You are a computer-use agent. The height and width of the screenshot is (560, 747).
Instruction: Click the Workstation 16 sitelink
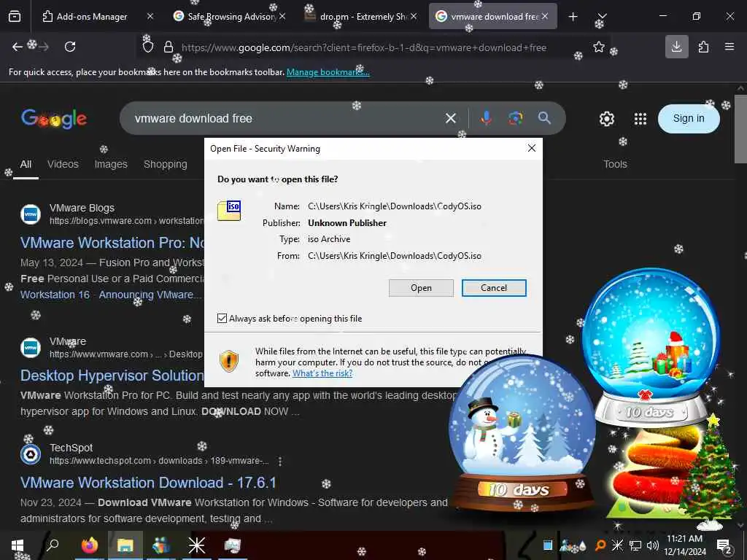55,295
